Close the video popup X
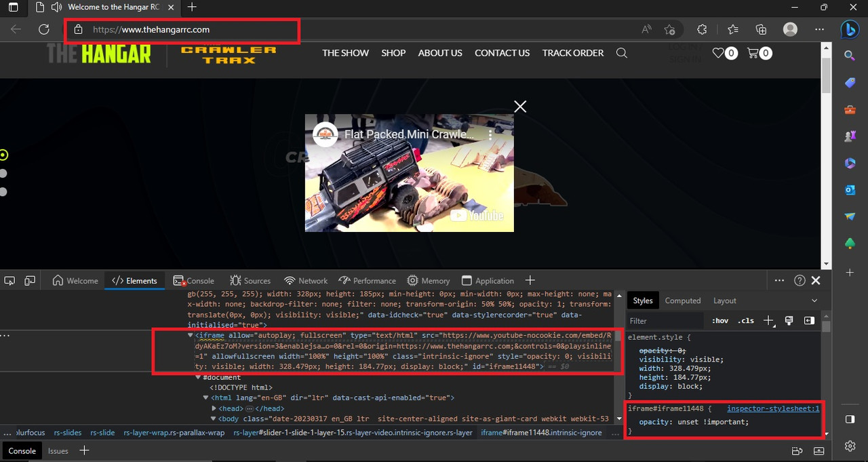868x462 pixels. click(x=520, y=107)
